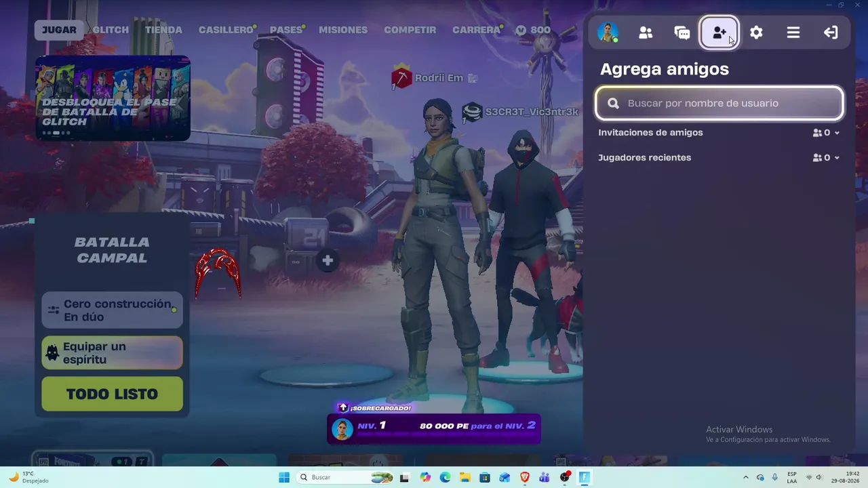Image resolution: width=868 pixels, height=488 pixels.
Task: Click Equipar un espíritu button
Action: 113,353
